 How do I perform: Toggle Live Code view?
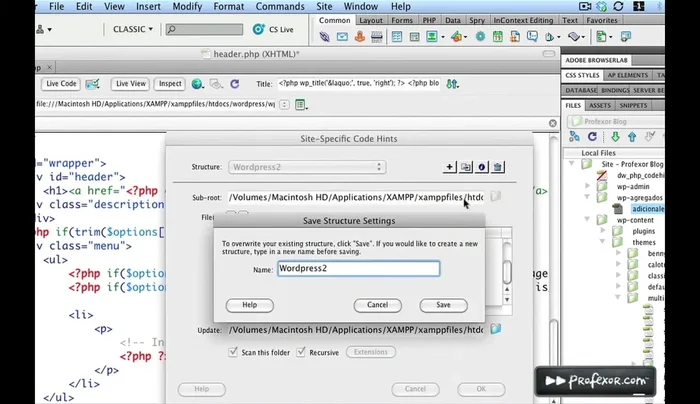[61, 83]
